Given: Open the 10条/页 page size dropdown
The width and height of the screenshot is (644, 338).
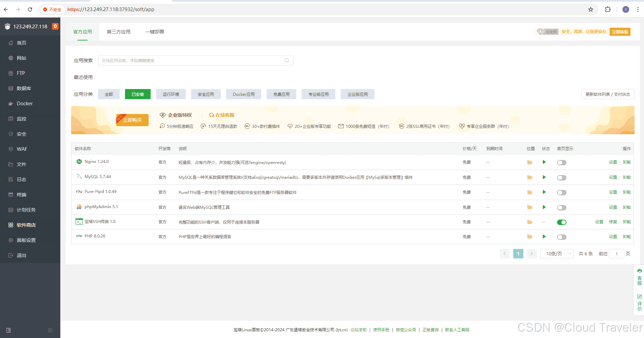Looking at the screenshot, I should point(557,253).
